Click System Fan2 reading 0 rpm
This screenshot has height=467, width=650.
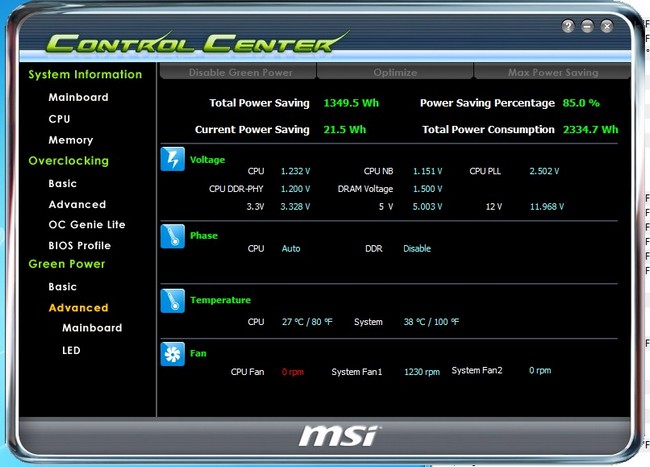(540, 370)
